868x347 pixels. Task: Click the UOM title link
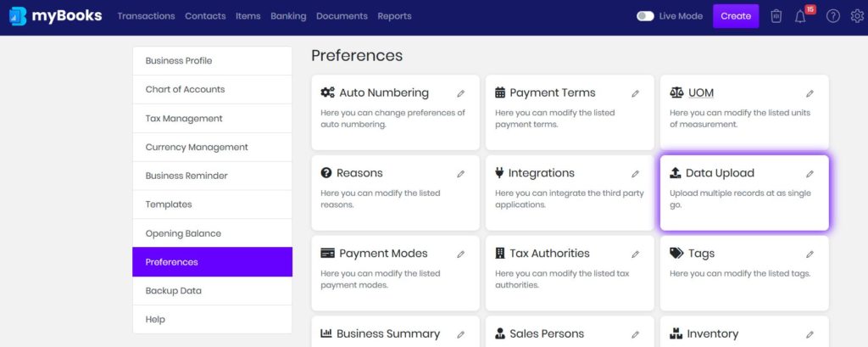[701, 92]
